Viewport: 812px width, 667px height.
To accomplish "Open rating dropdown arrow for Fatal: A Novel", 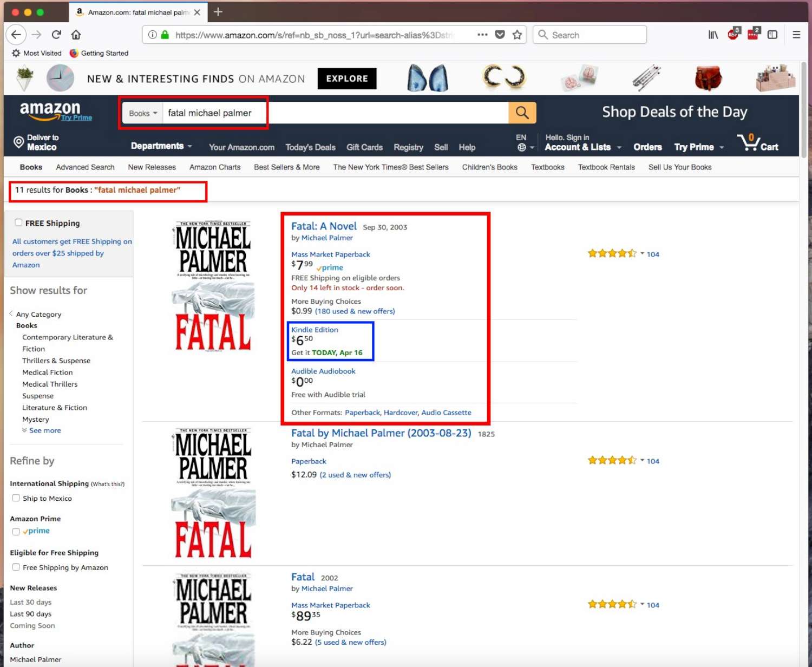I will [x=642, y=253].
